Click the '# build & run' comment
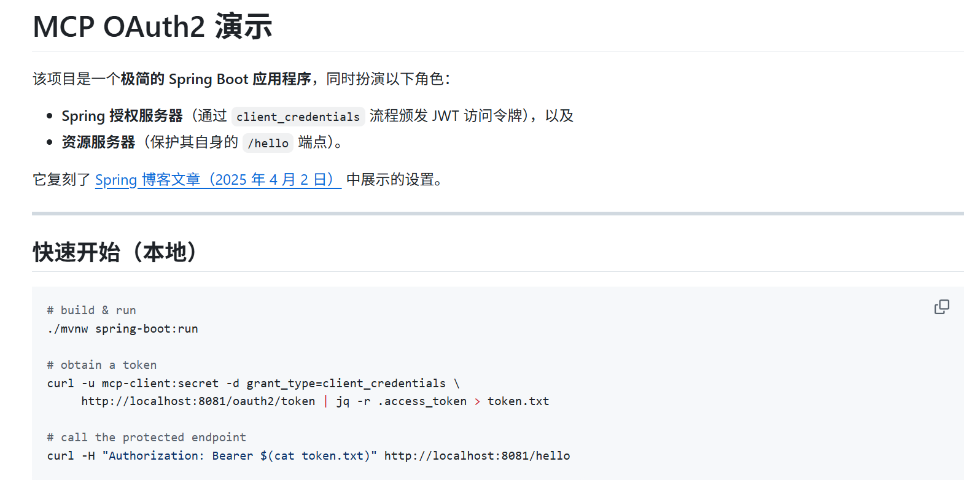 91,311
